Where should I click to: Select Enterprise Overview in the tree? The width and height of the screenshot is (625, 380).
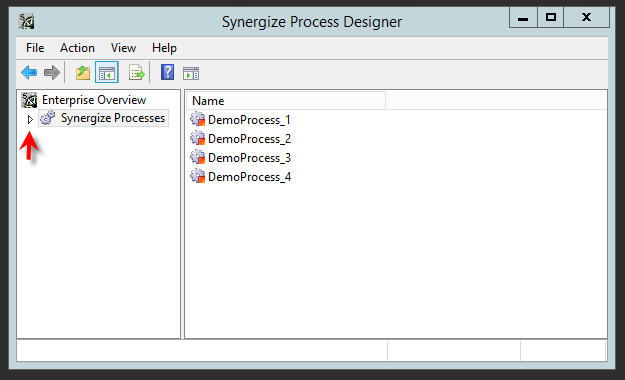tap(94, 100)
